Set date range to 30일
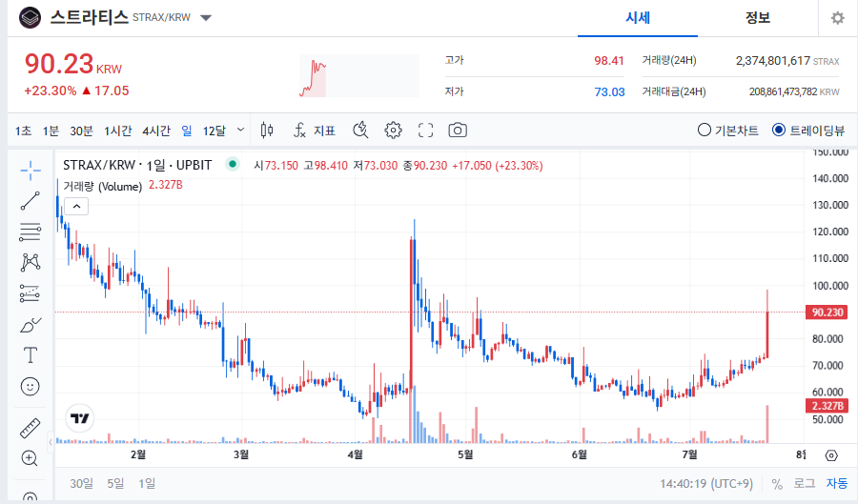 (82, 484)
